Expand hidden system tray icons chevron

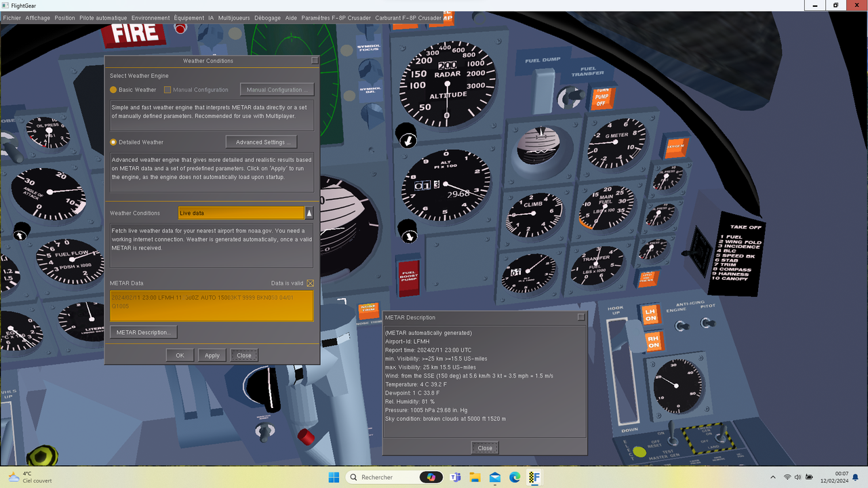tap(772, 477)
